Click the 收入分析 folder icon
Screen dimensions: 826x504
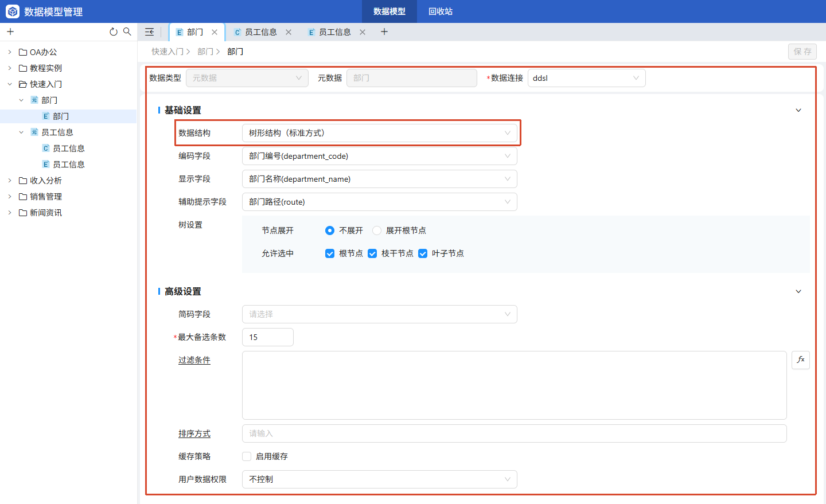pos(23,181)
